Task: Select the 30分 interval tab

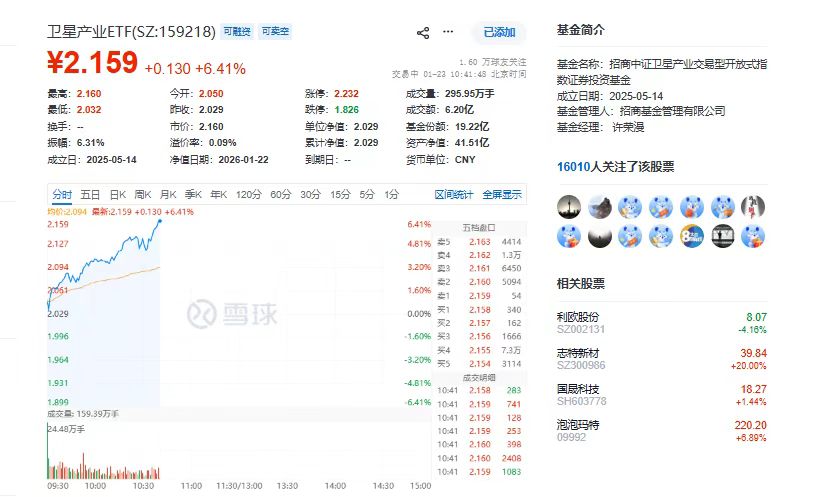Action: [x=310, y=195]
